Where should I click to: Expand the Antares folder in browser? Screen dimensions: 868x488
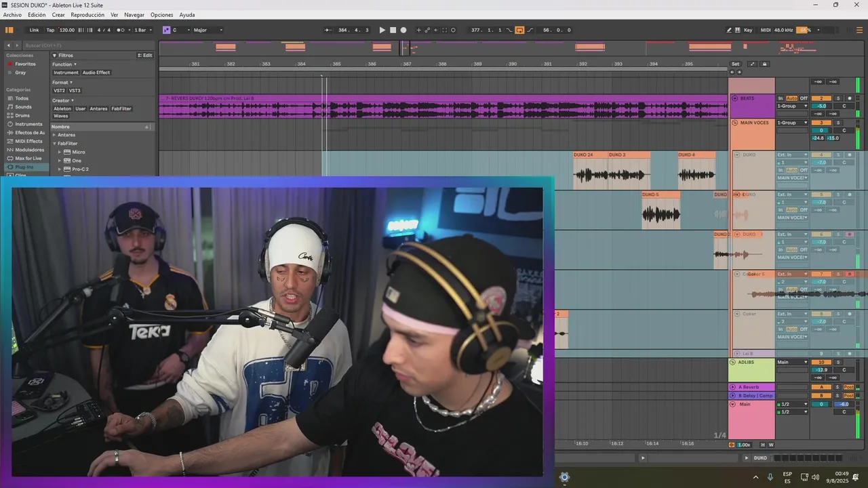click(54, 135)
